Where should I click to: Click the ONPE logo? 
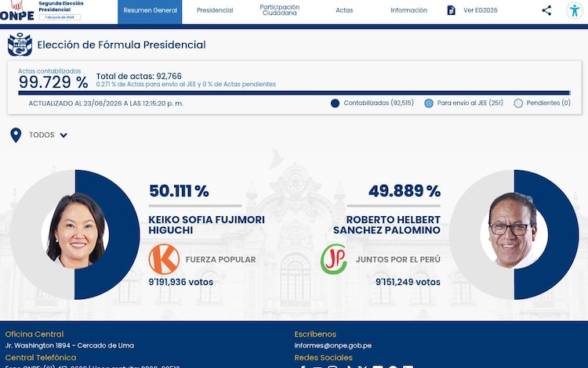point(17,10)
